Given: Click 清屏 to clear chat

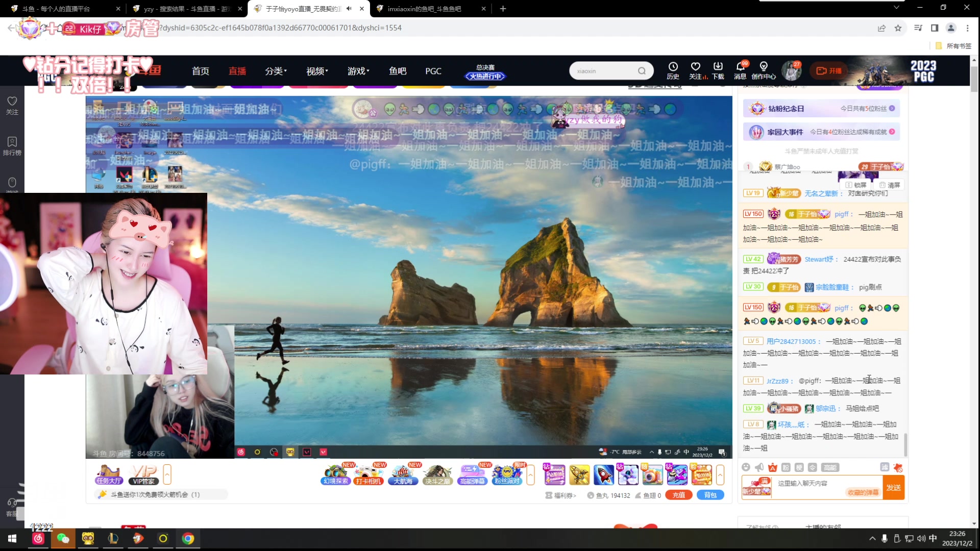Looking at the screenshot, I should [x=890, y=185].
